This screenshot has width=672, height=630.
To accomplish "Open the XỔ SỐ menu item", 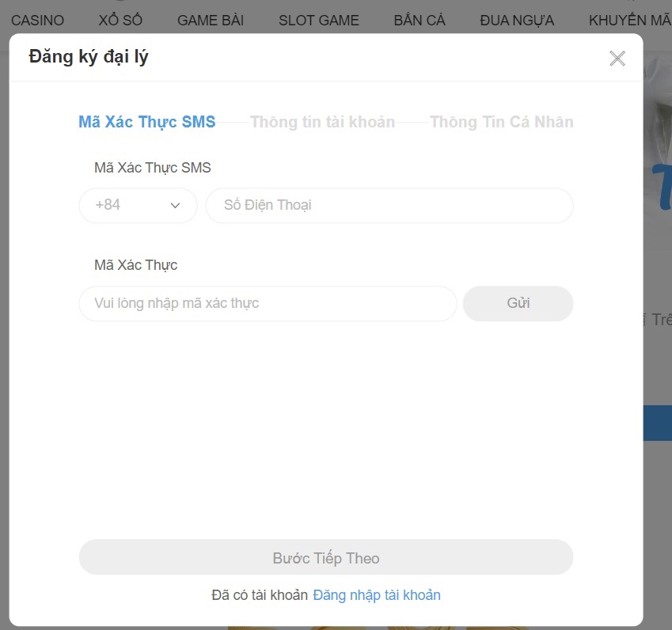I will [120, 20].
